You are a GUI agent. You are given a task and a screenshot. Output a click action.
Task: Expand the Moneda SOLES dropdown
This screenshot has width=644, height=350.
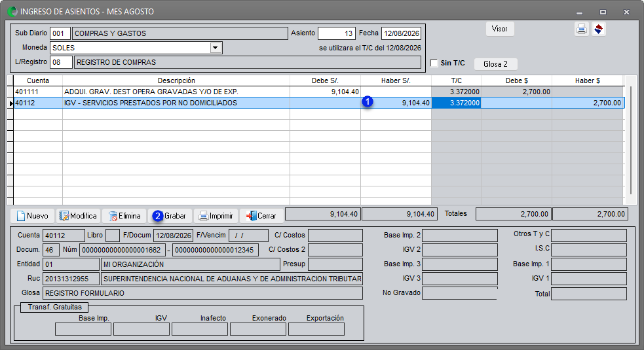[x=216, y=48]
